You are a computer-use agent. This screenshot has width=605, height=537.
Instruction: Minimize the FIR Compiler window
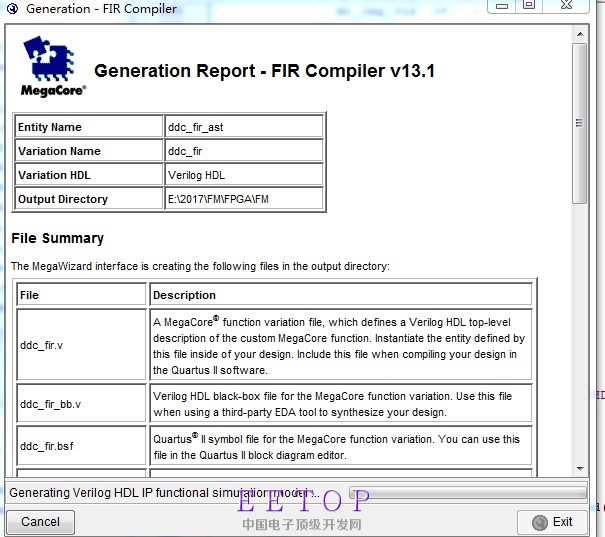502,6
